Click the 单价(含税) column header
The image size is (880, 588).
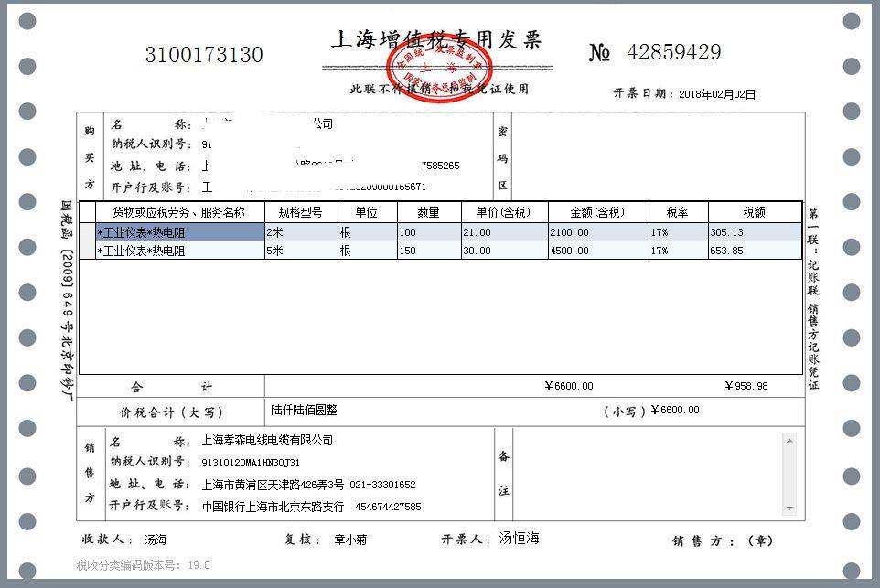504,212
